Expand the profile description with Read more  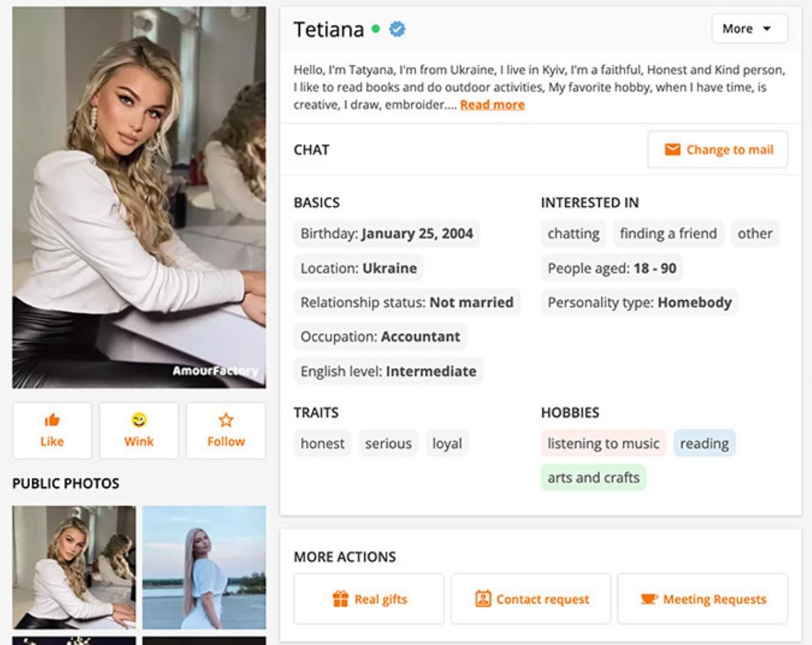click(492, 104)
